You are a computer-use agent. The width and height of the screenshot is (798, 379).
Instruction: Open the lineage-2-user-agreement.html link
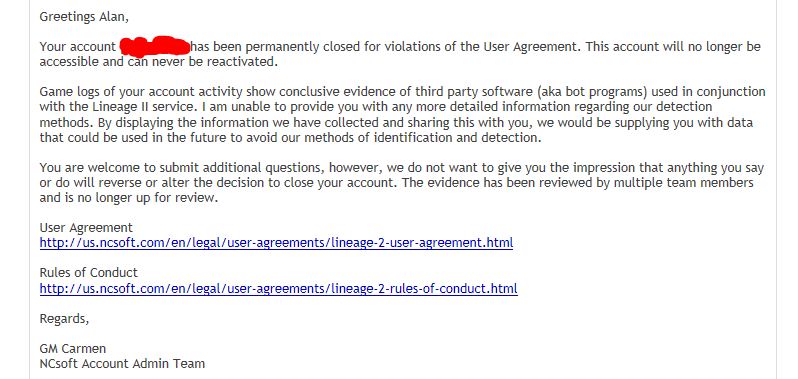pyautogui.click(x=276, y=243)
